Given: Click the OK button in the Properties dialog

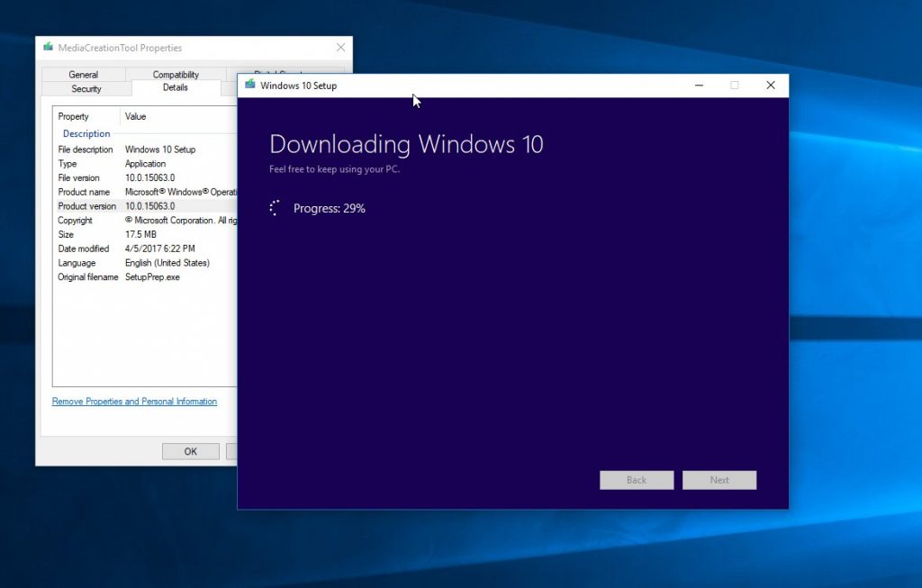Looking at the screenshot, I should click(x=190, y=450).
